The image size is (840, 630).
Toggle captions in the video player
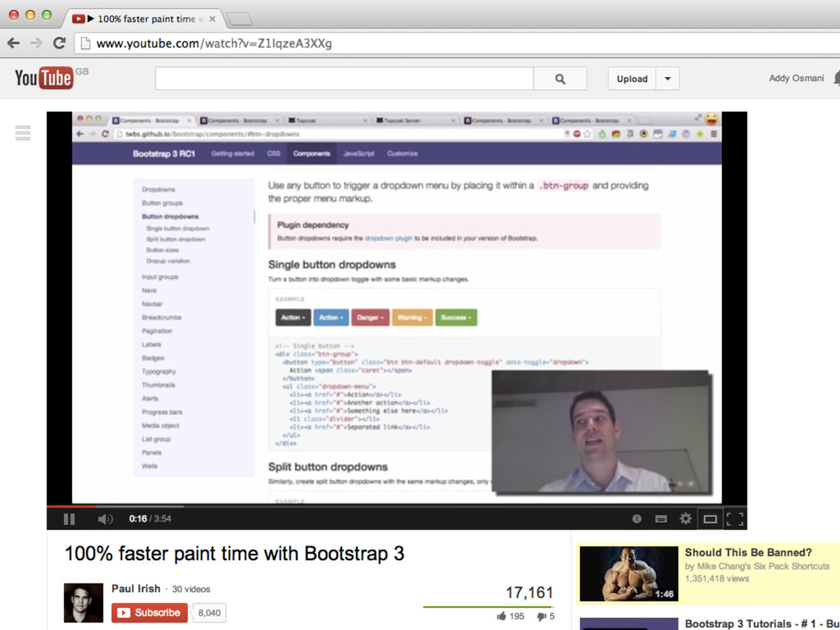click(660, 518)
